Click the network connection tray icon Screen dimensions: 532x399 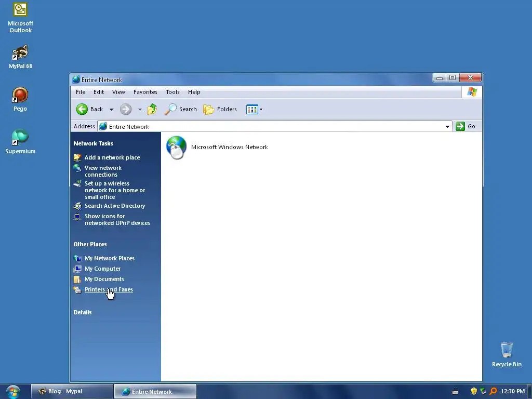click(483, 391)
